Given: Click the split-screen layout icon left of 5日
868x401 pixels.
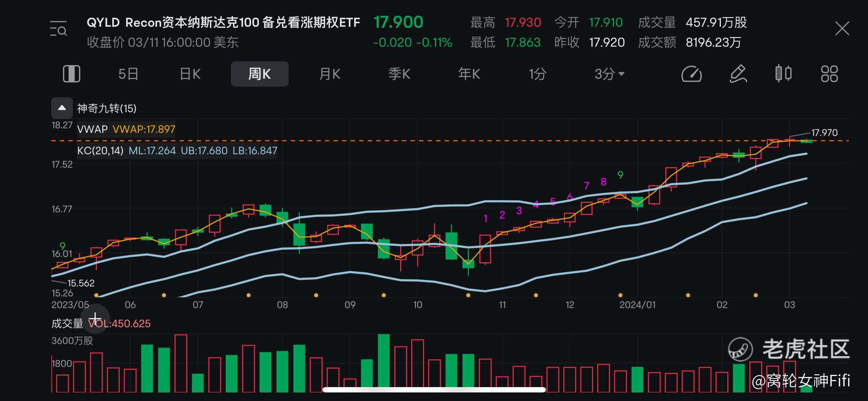Looking at the screenshot, I should [x=71, y=74].
